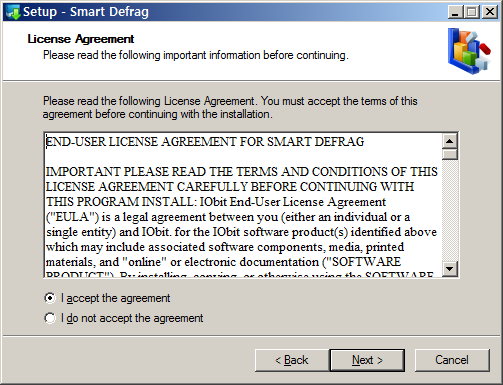Click the Setup installer icon in title bar
The height and width of the screenshot is (385, 503).
pos(13,12)
